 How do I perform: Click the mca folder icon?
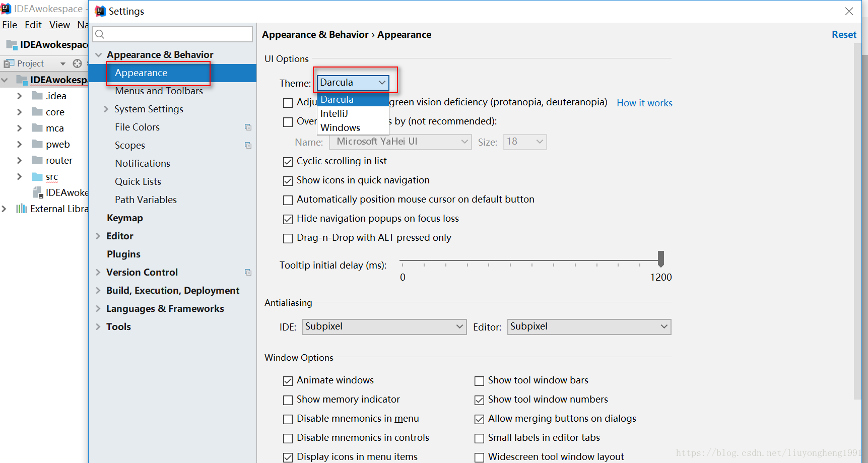coord(37,128)
